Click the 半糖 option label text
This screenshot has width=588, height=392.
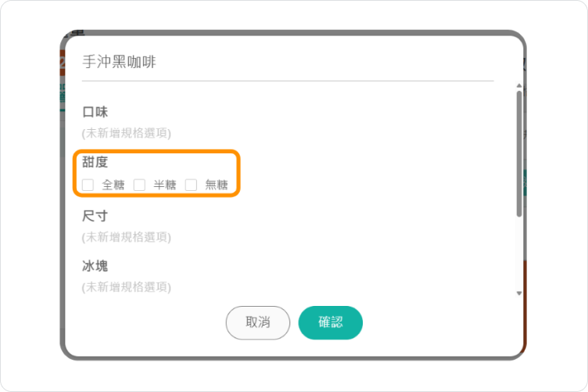click(165, 185)
